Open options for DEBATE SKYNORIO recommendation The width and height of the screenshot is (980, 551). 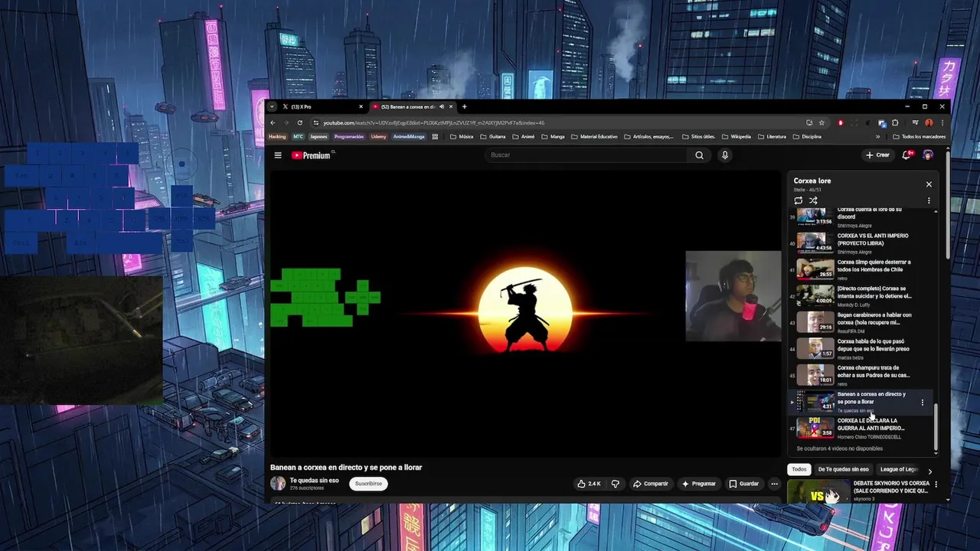pos(936,484)
